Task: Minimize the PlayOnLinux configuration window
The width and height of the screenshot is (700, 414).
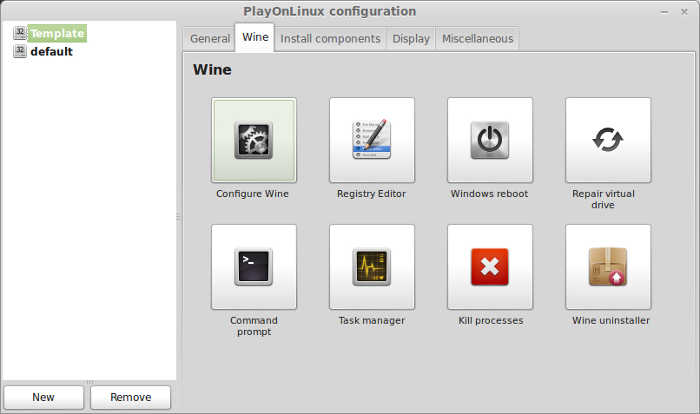Action: (664, 12)
